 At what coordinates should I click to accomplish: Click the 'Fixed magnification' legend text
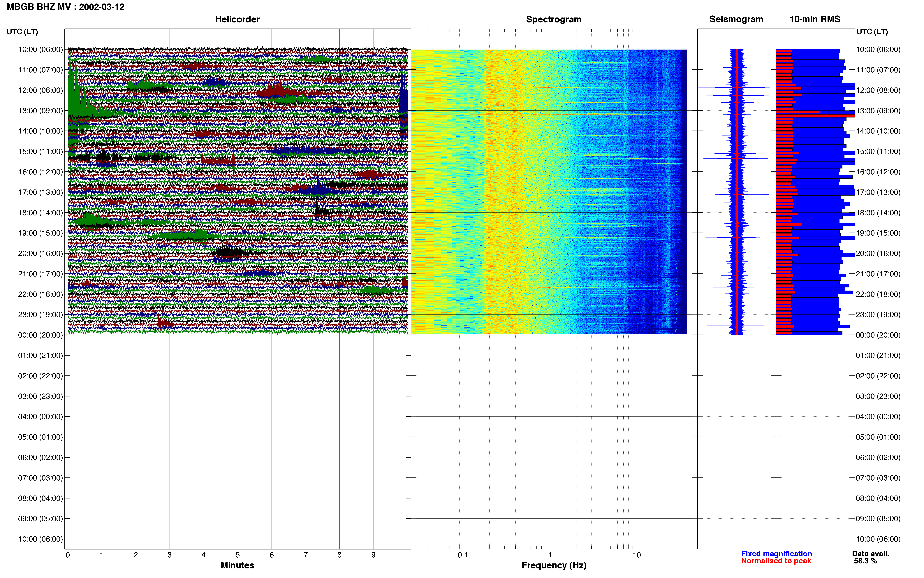pos(776,554)
